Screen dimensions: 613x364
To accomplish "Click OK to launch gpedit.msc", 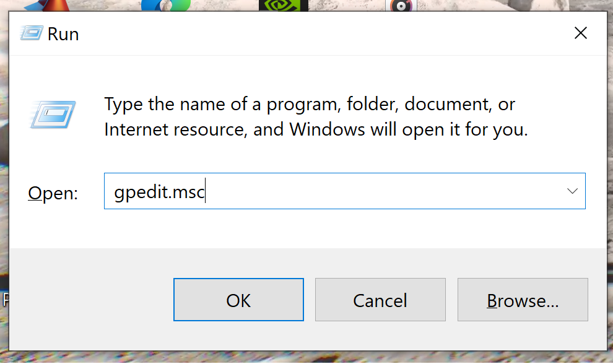I will point(238,300).
